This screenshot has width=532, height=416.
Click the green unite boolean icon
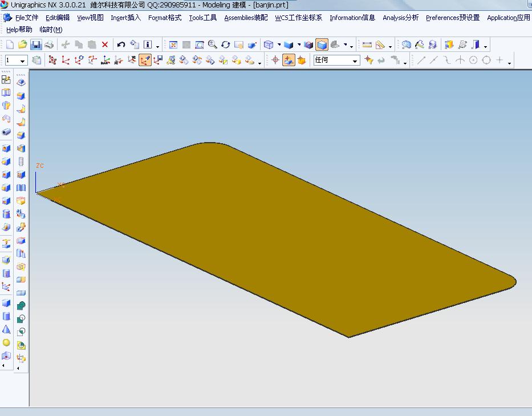point(21,306)
